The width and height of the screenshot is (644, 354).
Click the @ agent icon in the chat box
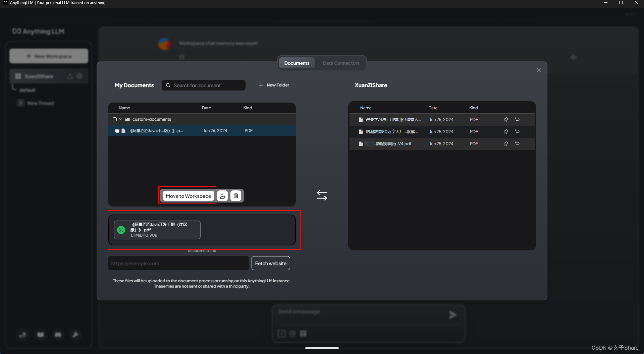[292, 334]
